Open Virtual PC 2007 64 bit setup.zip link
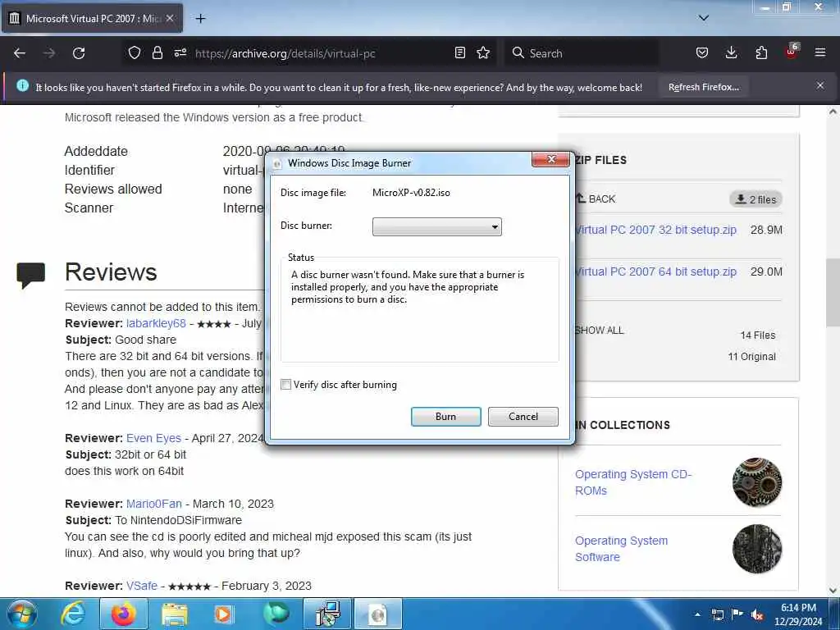 (655, 272)
